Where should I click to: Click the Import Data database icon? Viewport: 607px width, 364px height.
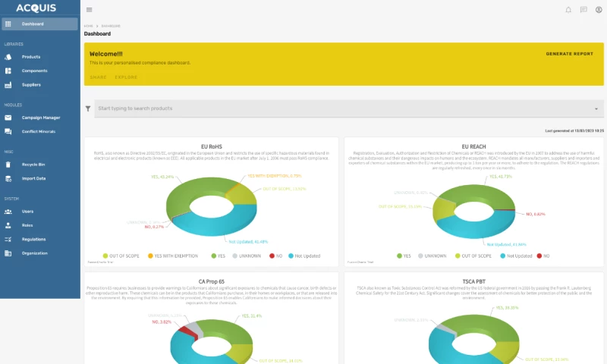click(8, 178)
